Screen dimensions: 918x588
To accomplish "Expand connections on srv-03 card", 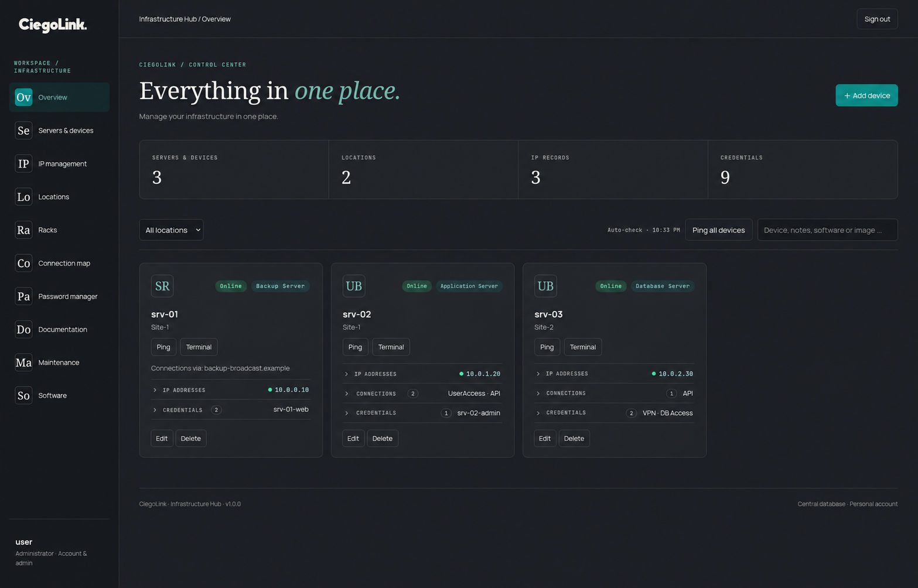I will pyautogui.click(x=614, y=393).
